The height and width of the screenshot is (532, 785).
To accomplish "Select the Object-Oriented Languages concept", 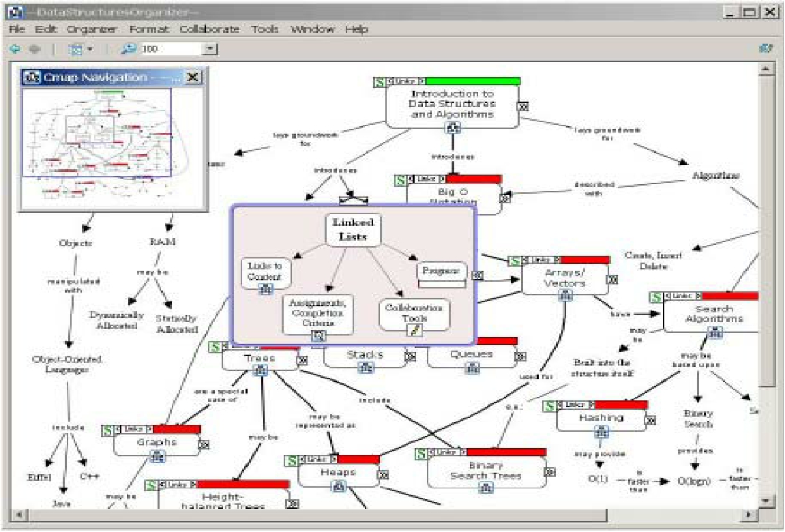I will [67, 364].
